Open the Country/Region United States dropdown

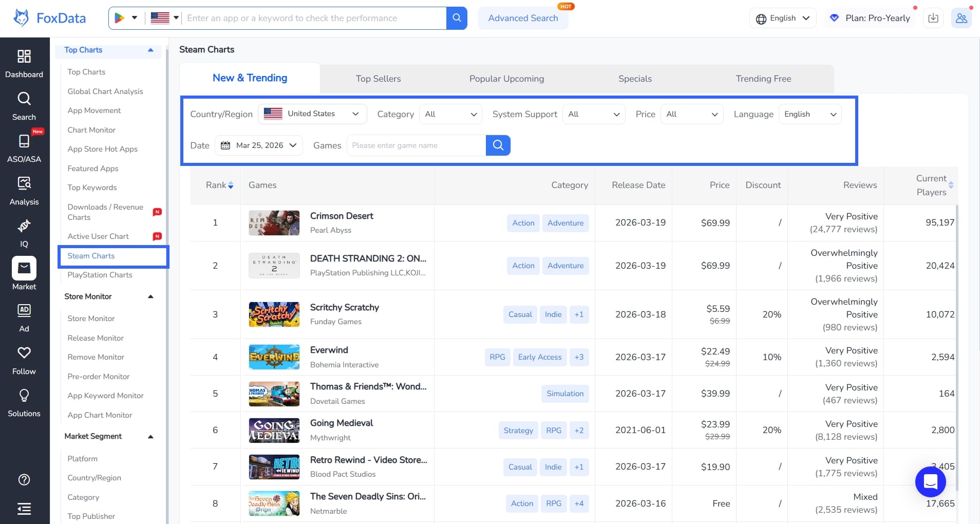click(312, 114)
